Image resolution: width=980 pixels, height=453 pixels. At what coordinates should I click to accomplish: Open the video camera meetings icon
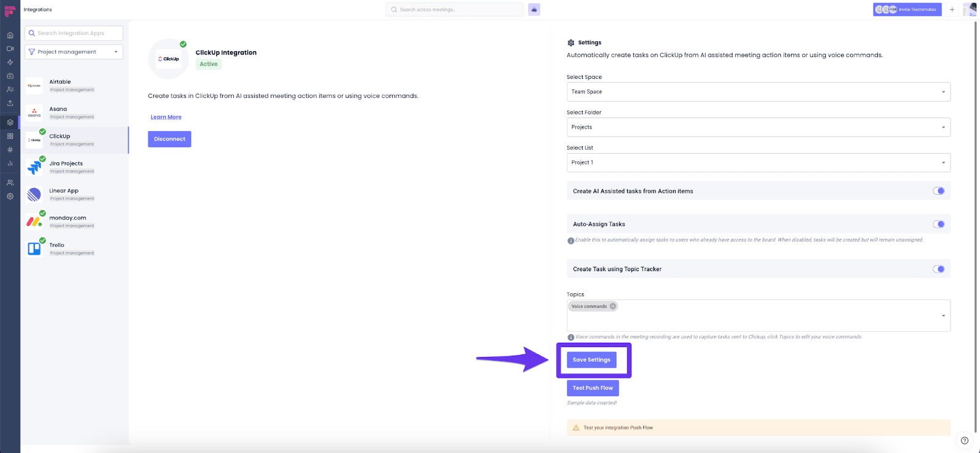(x=10, y=48)
